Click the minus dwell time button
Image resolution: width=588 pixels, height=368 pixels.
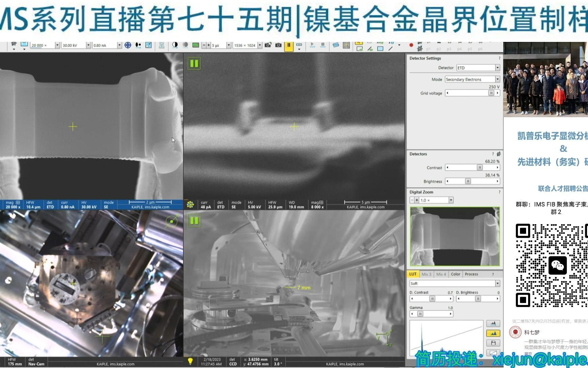[x=204, y=45]
